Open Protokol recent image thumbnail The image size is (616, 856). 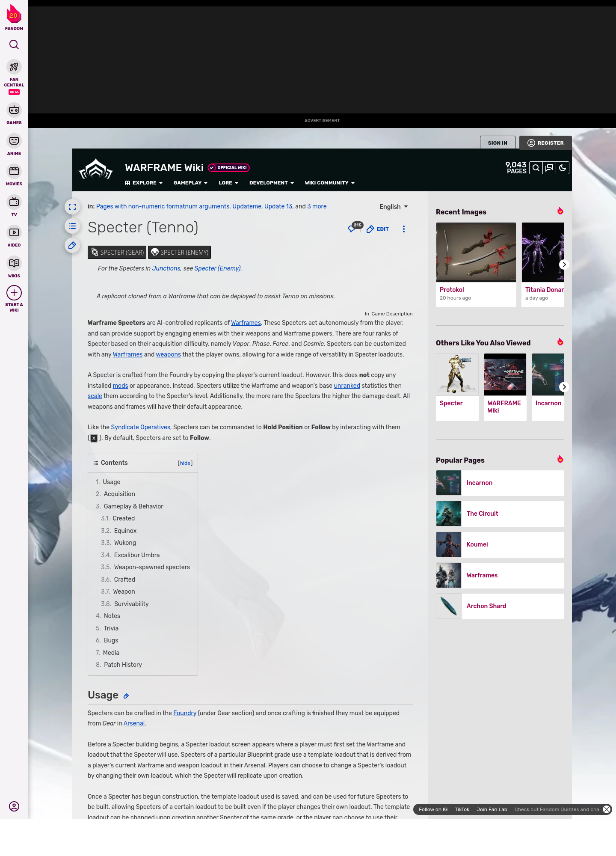click(x=476, y=253)
